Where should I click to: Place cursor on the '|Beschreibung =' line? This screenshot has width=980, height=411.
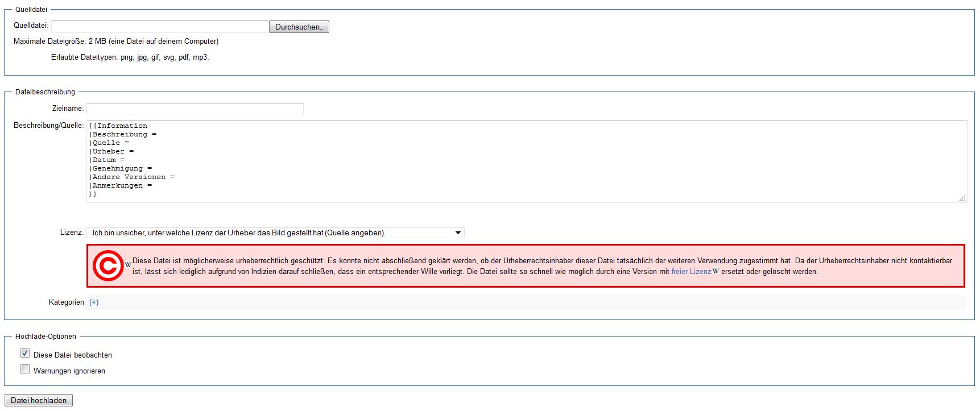[x=124, y=135]
